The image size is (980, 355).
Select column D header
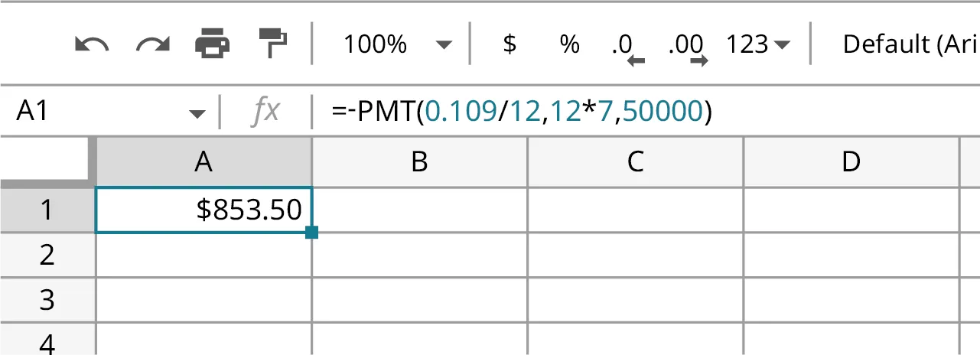851,161
